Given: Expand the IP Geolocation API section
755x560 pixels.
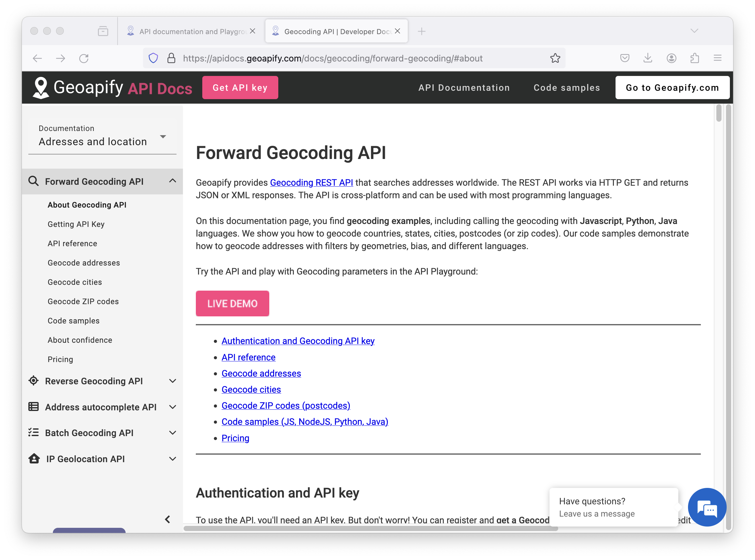Looking at the screenshot, I should click(x=172, y=459).
